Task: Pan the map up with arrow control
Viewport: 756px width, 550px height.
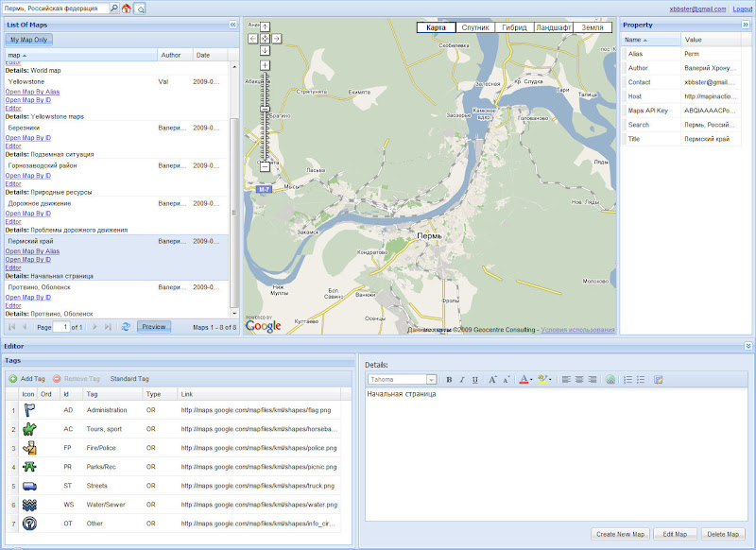Action: click(265, 27)
